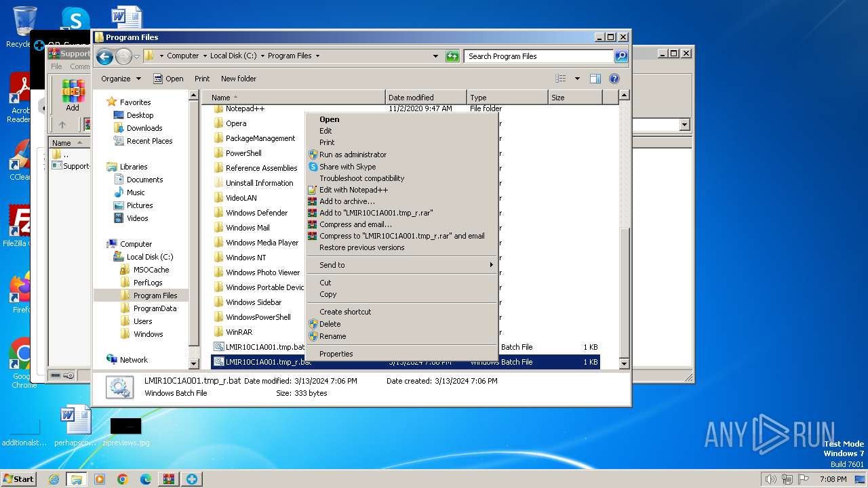The width and height of the screenshot is (868, 488).
Task: Select Local Disk (C:) tree node
Action: [x=143, y=257]
